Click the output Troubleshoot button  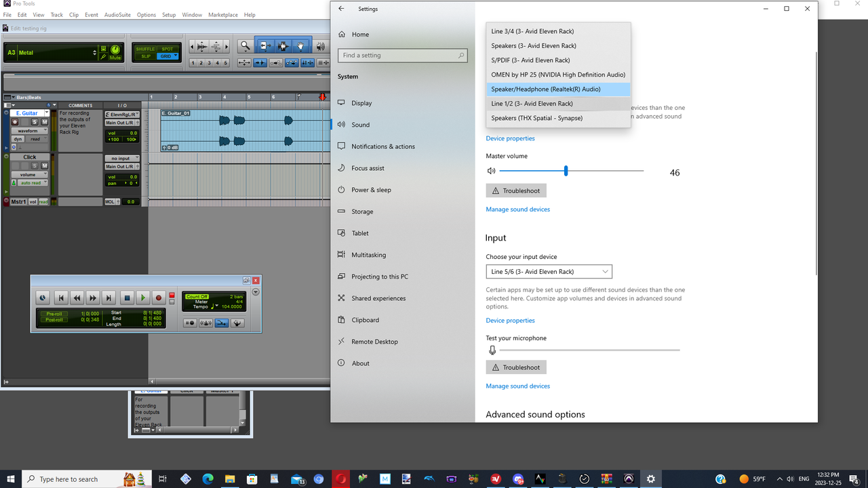[516, 191]
